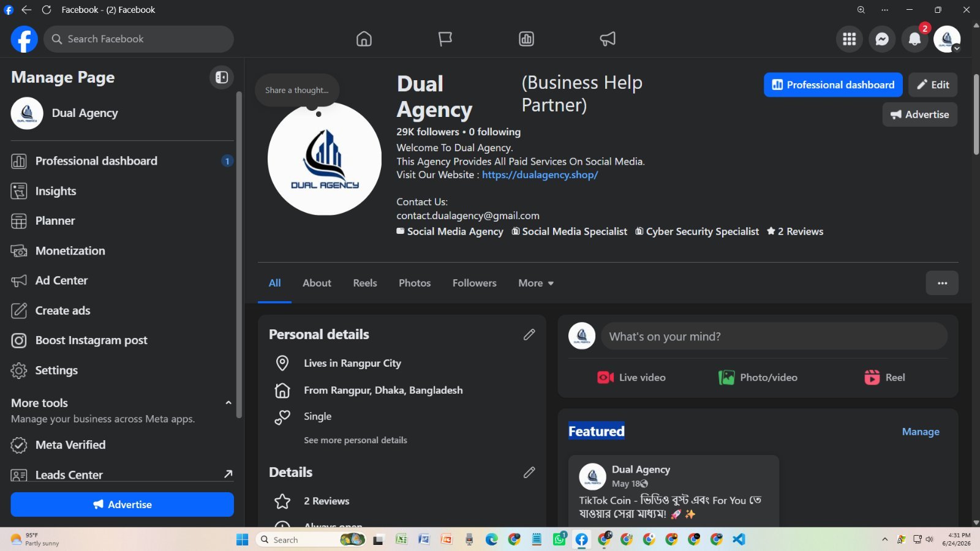The height and width of the screenshot is (551, 980).
Task: Open the Pages flag icon
Action: pyautogui.click(x=445, y=39)
